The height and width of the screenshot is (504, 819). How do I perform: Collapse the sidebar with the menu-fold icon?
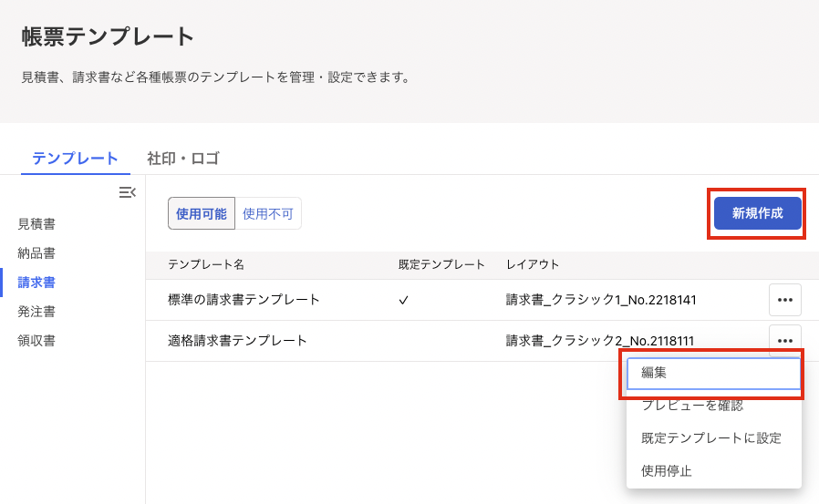(x=127, y=192)
